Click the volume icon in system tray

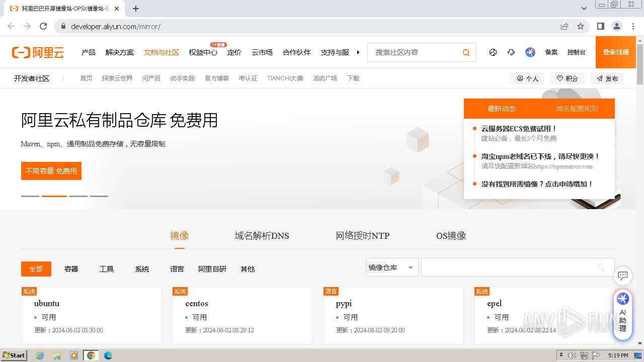[572, 355]
